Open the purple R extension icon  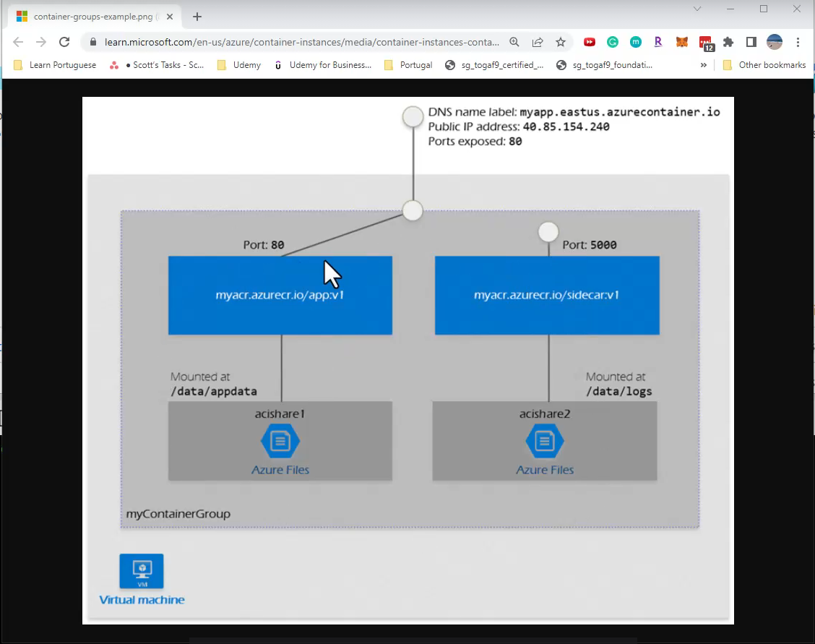pyautogui.click(x=658, y=42)
